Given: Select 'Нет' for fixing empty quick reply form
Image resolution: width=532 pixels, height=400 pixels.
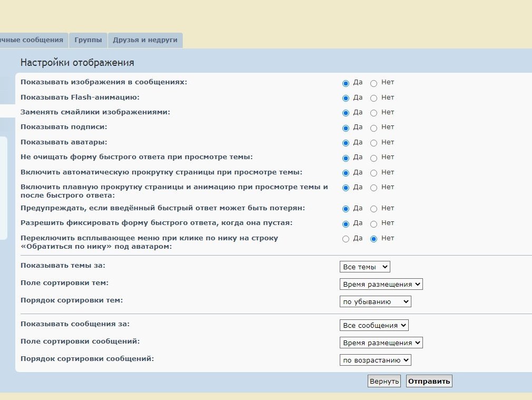Looking at the screenshot, I should click(x=374, y=223).
